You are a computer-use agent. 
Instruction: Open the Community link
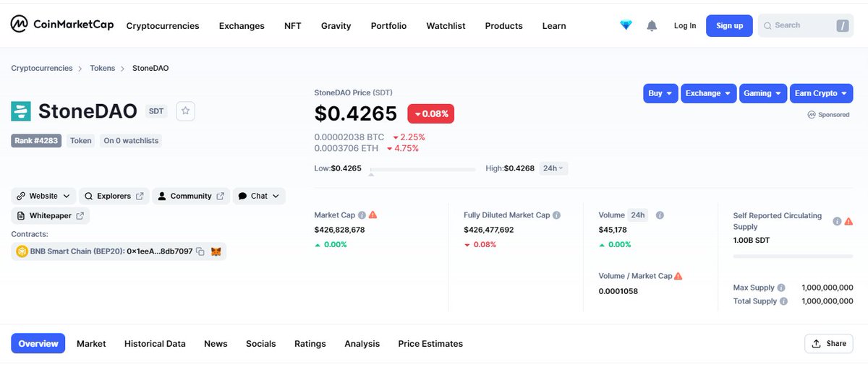click(191, 196)
